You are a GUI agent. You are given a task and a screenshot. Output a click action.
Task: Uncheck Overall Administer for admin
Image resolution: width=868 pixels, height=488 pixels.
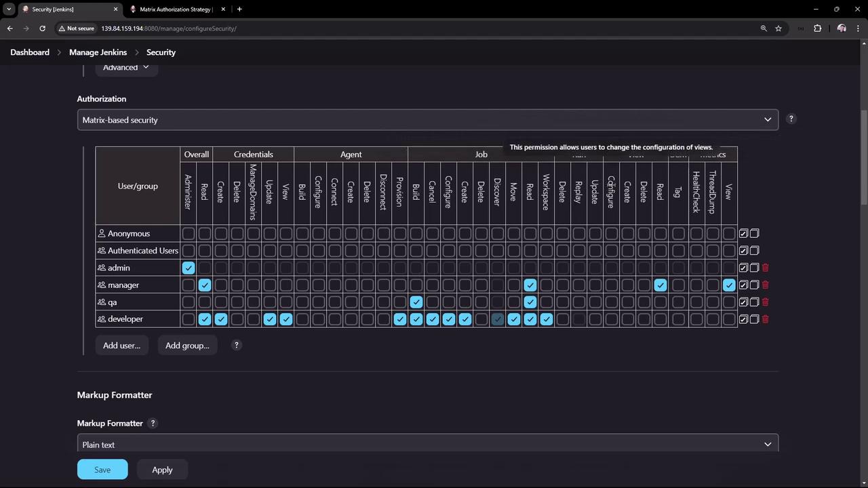[x=189, y=268]
